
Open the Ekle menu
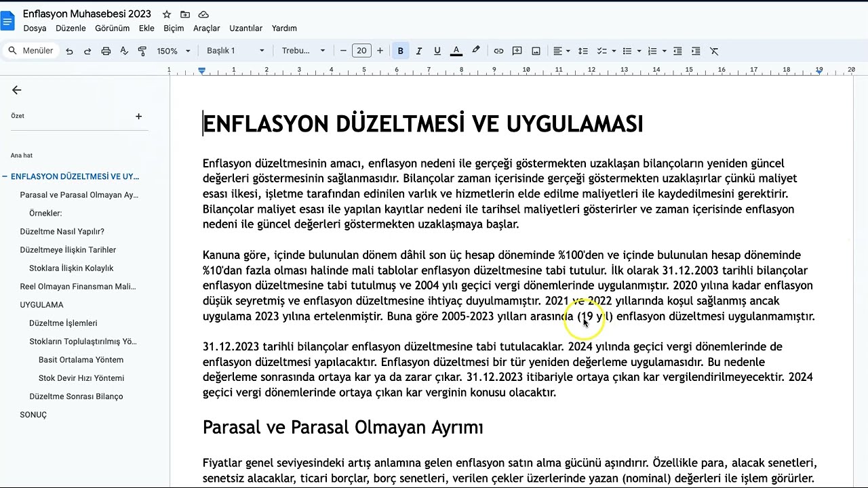tap(146, 28)
